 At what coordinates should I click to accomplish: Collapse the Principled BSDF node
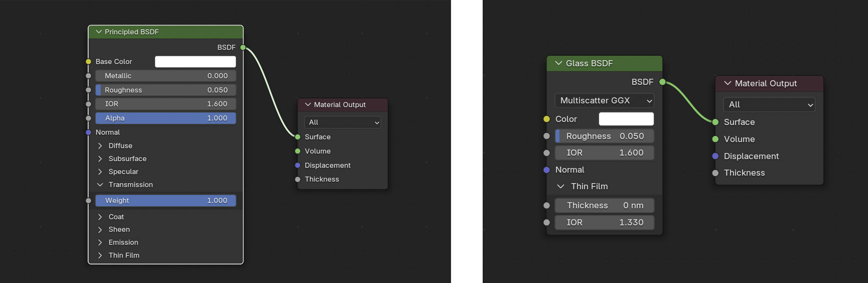[98, 32]
